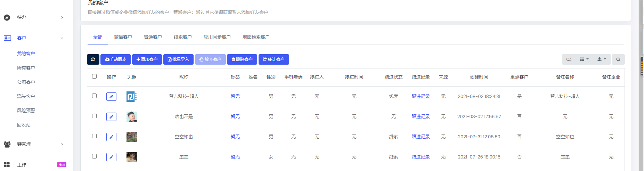Click the 放弃客户 button
The width and height of the screenshot is (644, 171).
click(x=210, y=59)
